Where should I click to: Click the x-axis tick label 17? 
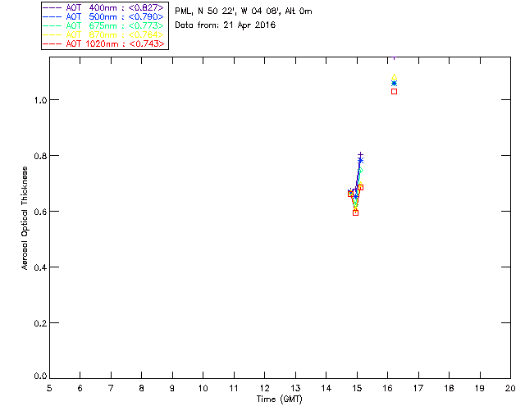click(x=418, y=388)
